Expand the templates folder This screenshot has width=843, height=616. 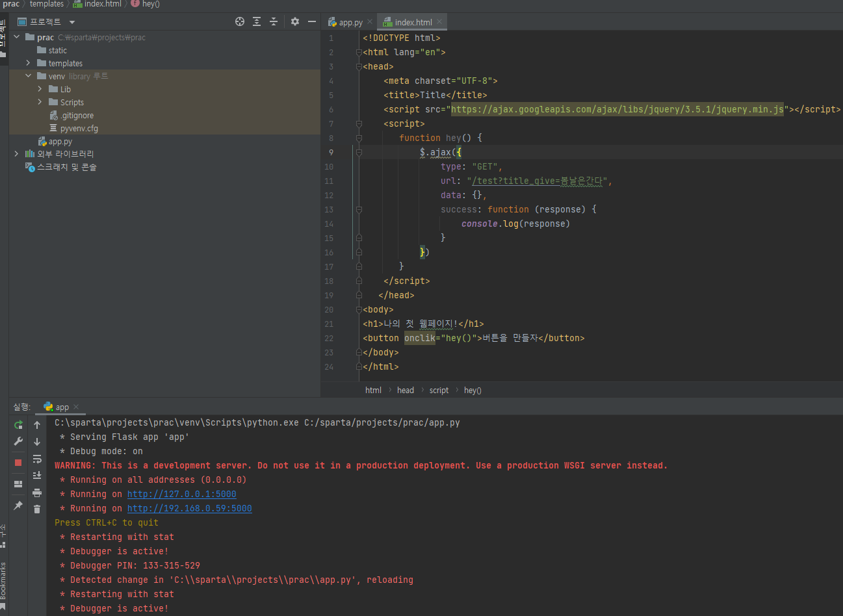click(28, 63)
